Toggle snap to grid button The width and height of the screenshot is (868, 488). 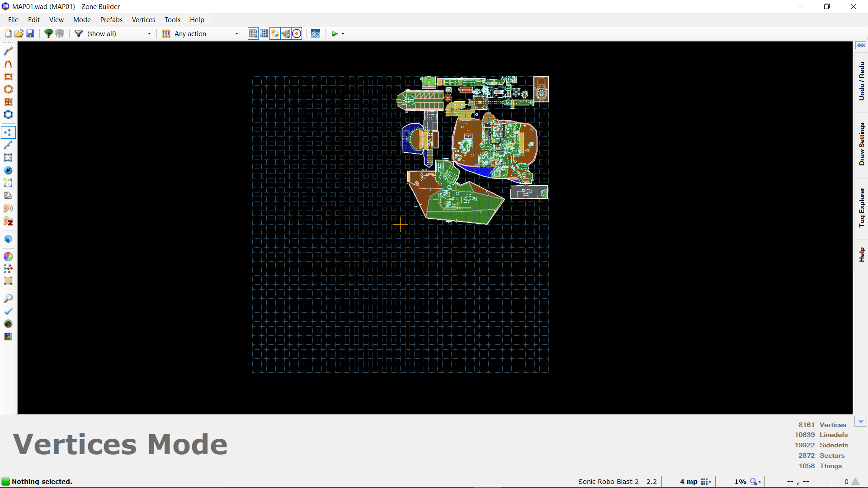coord(253,33)
